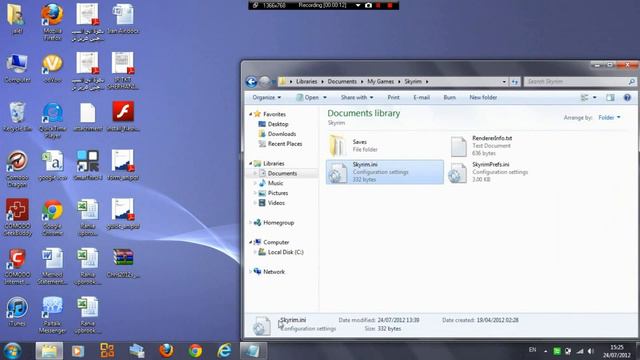Click My Games in the address breadcrumb
Screen dimensions: 640x360
(380, 82)
